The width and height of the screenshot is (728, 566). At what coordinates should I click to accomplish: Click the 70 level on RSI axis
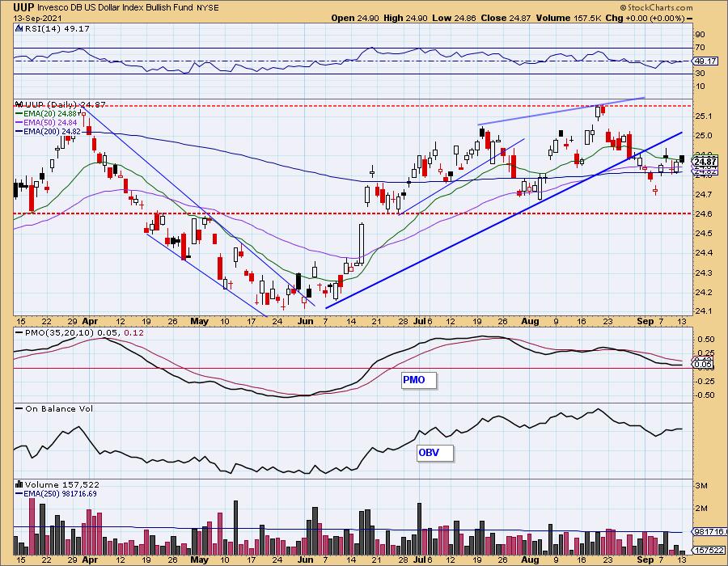[x=700, y=48]
